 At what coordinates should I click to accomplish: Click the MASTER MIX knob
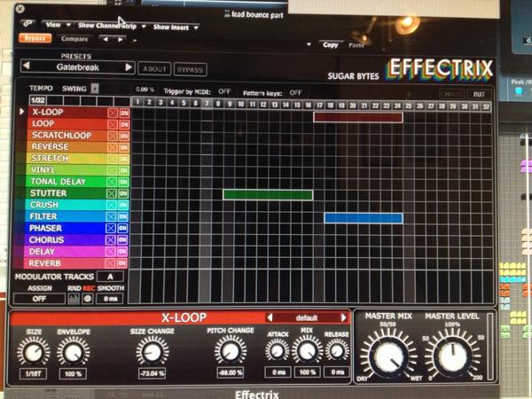[x=388, y=357]
